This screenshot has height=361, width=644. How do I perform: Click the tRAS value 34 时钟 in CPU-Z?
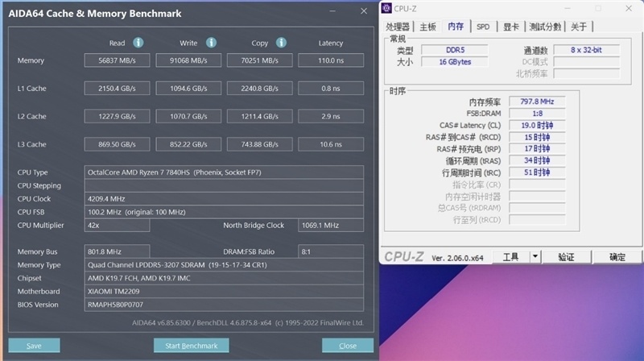[537, 160]
